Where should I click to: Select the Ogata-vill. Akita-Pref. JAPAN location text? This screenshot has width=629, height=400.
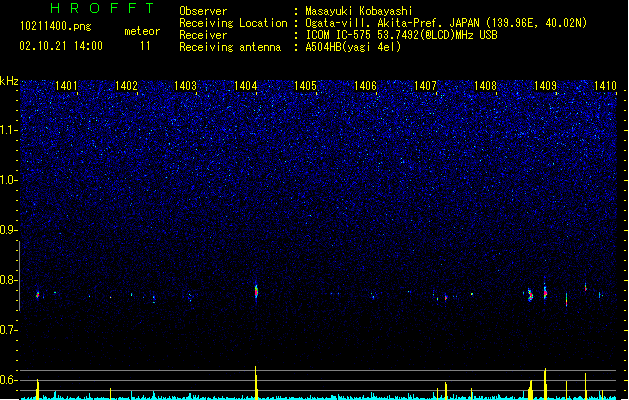(446, 23)
